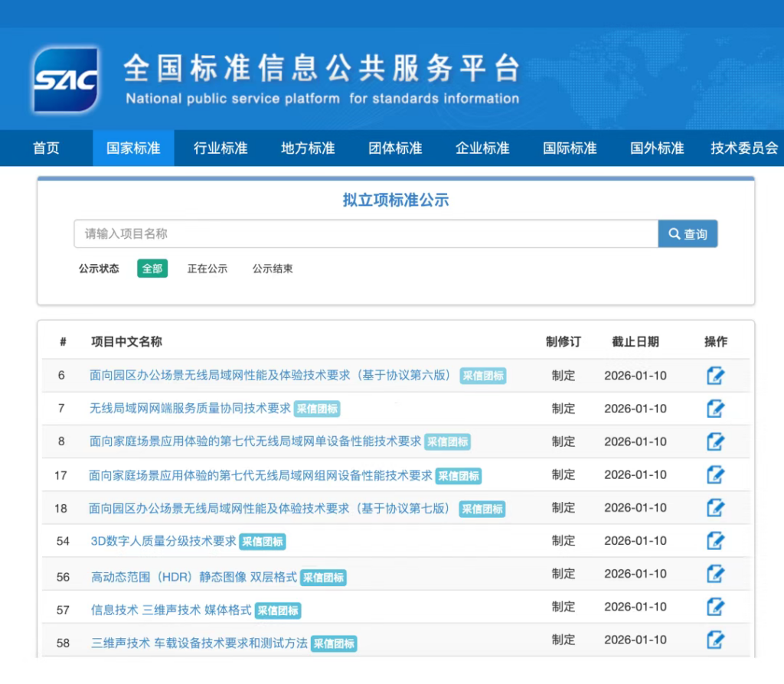Click edit icon for row 6
The width and height of the screenshot is (784, 684).
[715, 376]
